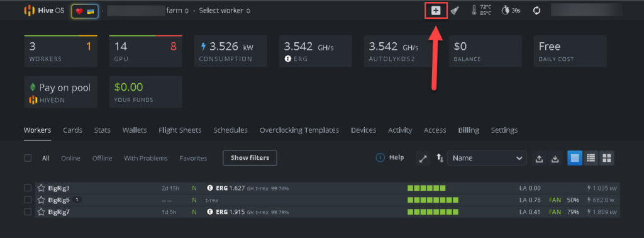Switch to grid view layout

pyautogui.click(x=607, y=158)
